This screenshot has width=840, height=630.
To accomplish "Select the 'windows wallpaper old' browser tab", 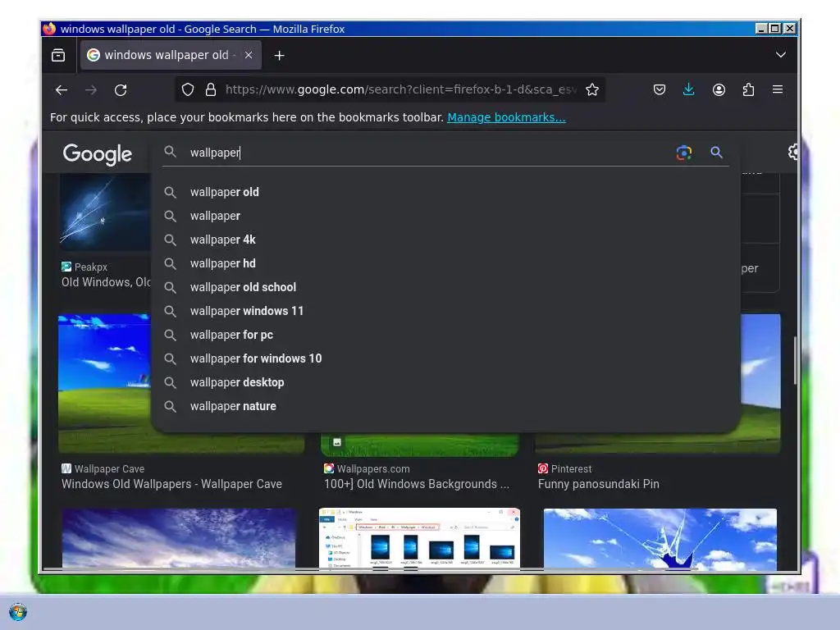I will pos(171,55).
